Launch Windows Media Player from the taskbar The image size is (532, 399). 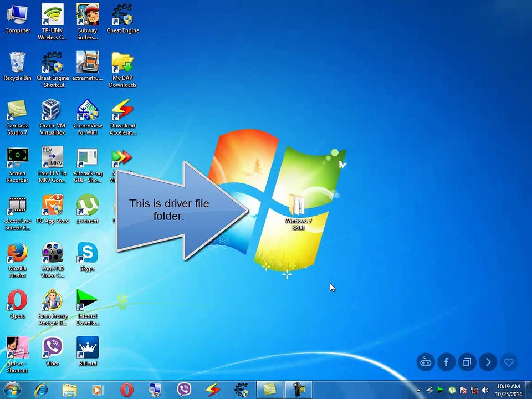98,390
